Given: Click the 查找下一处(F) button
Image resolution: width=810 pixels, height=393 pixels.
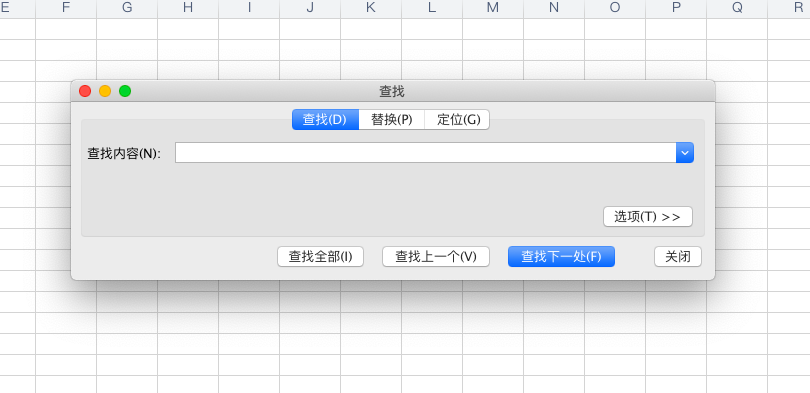Looking at the screenshot, I should tap(562, 257).
